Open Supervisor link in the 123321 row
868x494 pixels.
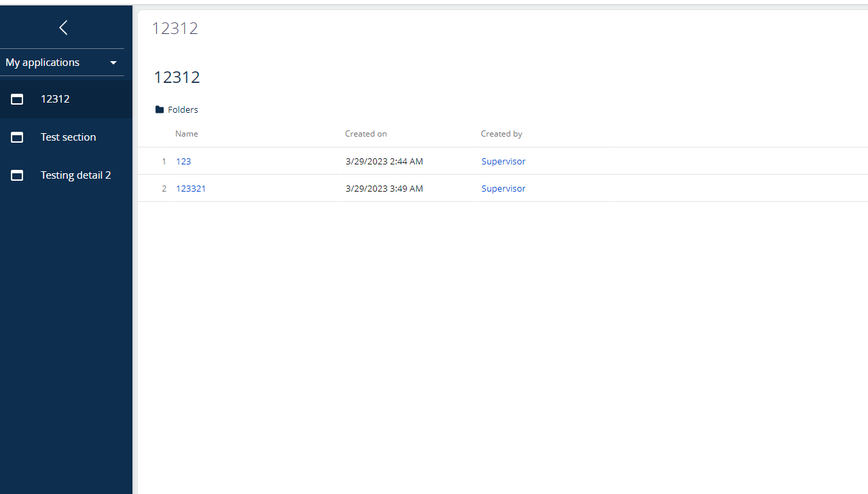point(503,189)
